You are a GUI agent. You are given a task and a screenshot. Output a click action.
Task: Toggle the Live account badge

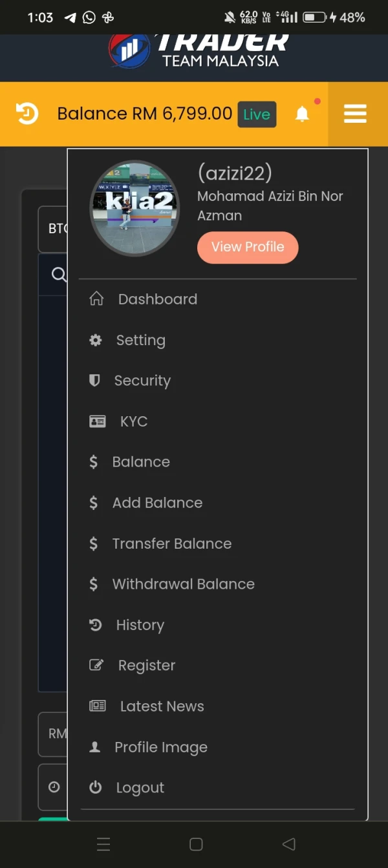pyautogui.click(x=257, y=114)
